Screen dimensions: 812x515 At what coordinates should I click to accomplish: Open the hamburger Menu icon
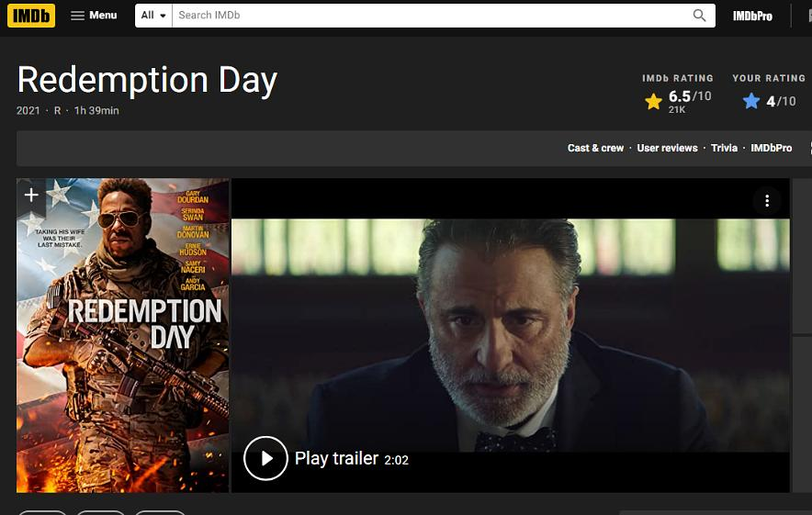tap(77, 16)
